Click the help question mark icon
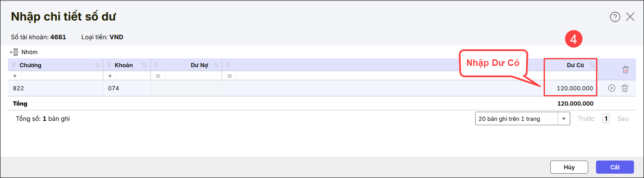Screen dimensions: 644x178 coord(615,17)
